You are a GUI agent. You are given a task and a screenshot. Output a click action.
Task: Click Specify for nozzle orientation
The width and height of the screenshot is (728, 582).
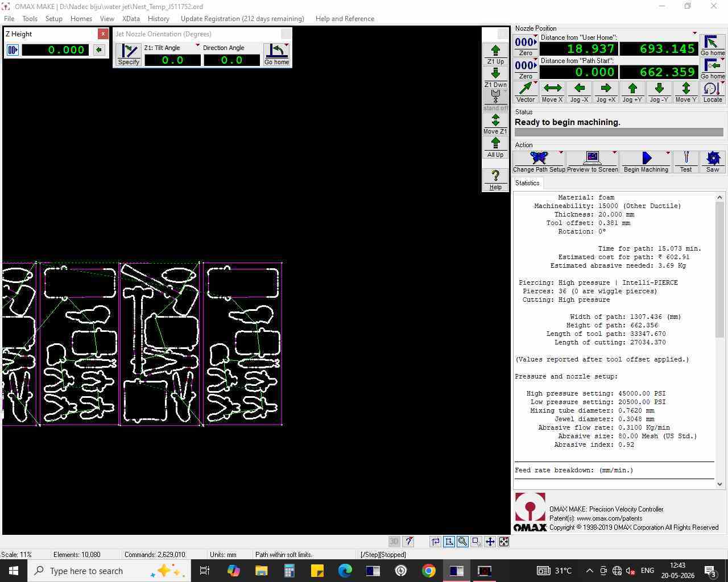click(x=129, y=55)
